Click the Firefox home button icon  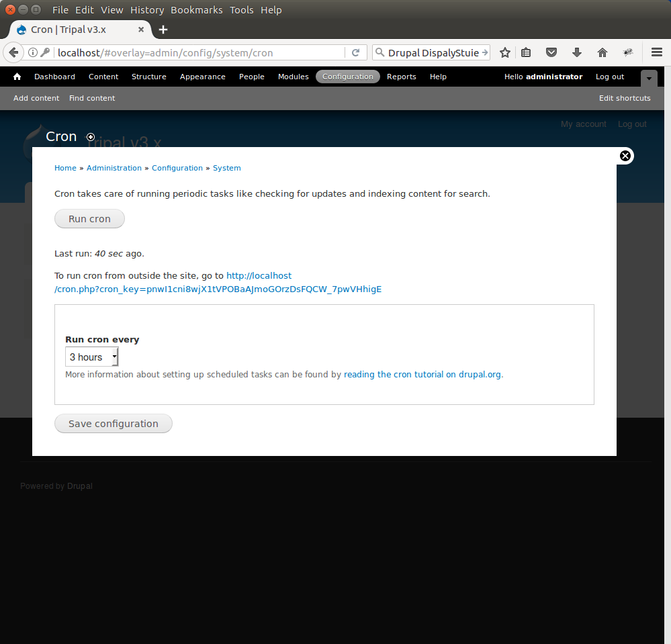602,52
